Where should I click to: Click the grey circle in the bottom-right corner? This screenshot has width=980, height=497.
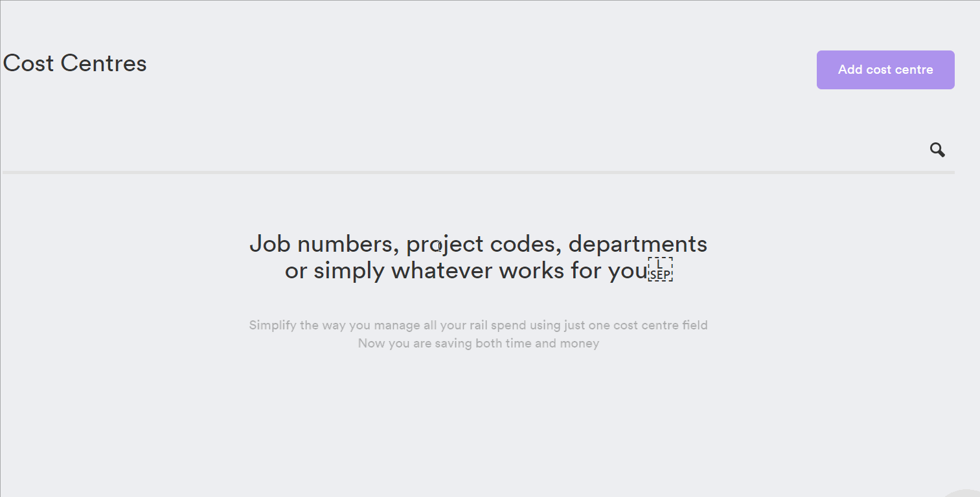[x=965, y=493]
